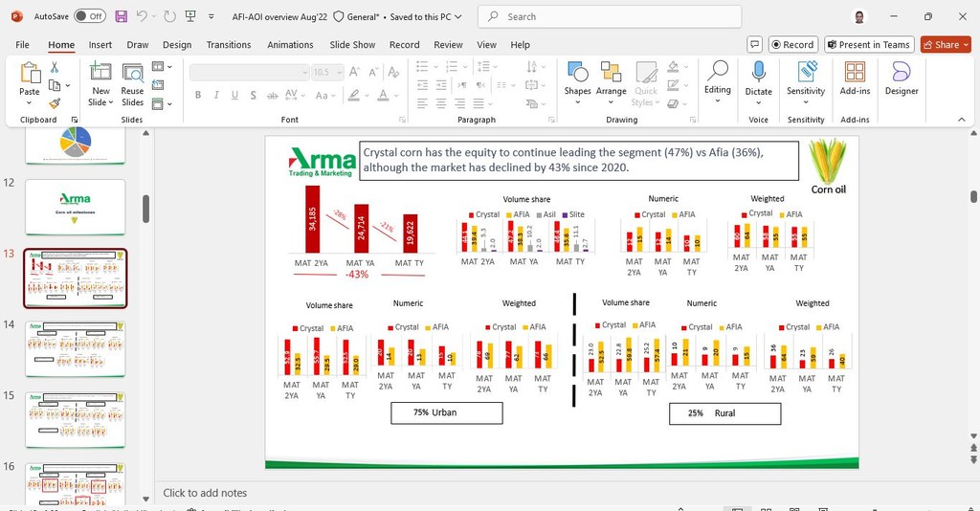Select the 75% Urban label box
This screenshot has height=511, width=980.
(x=446, y=413)
